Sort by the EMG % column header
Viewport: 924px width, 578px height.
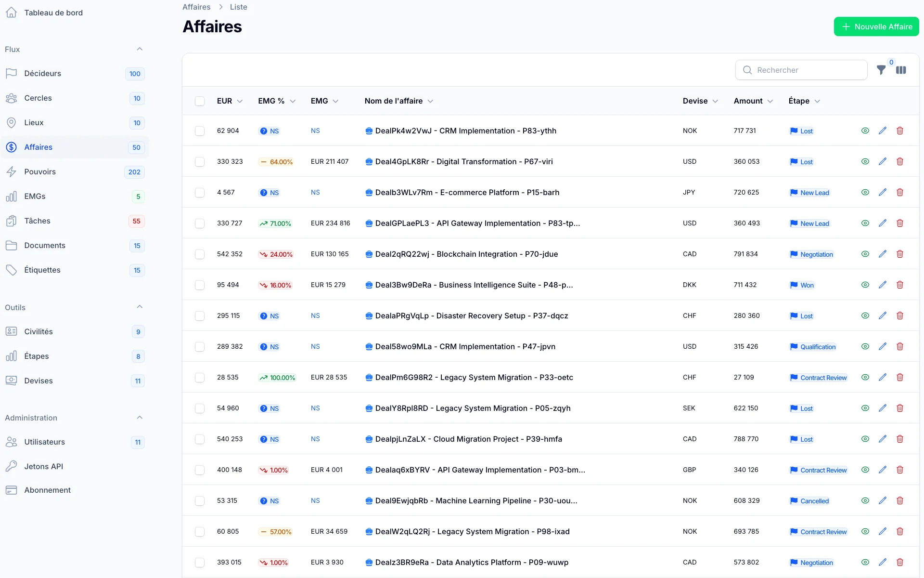(x=277, y=101)
